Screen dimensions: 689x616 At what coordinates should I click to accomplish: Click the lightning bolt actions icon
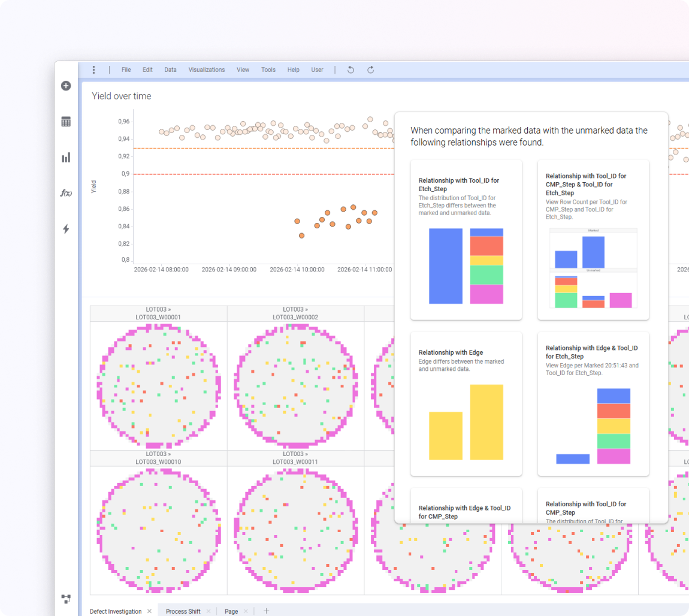(66, 229)
